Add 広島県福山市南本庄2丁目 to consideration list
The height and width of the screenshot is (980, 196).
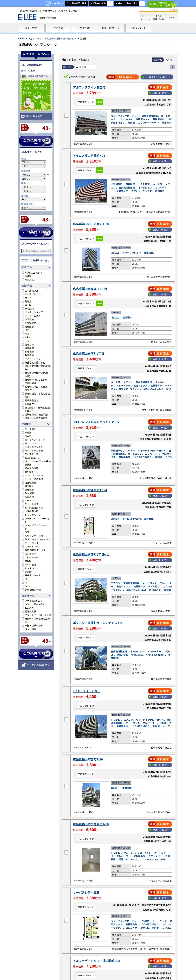point(160,294)
